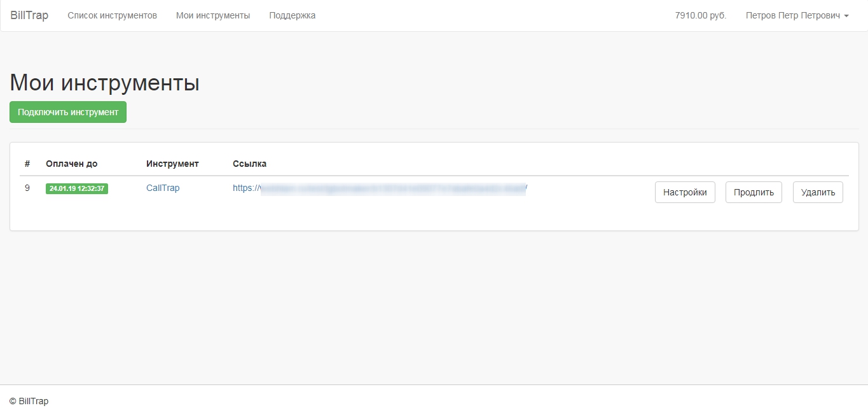Viewport: 868px width, 415px height.
Task: Click the # column header
Action: [x=27, y=164]
